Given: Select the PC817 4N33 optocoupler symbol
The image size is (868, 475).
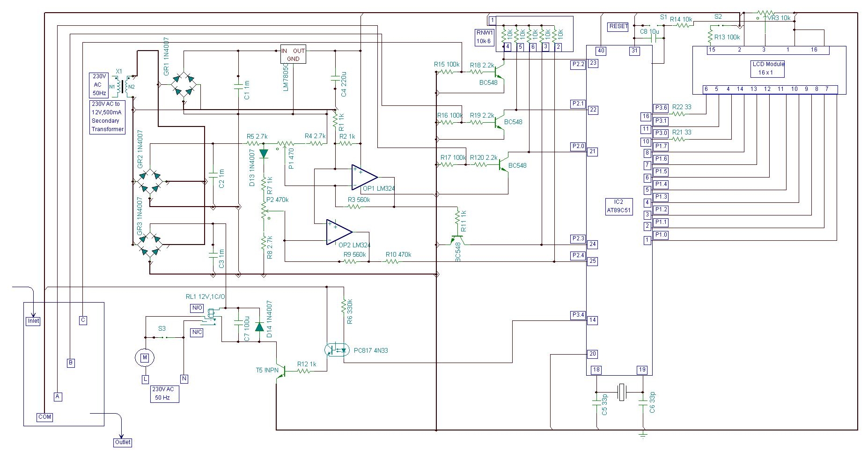Looking at the screenshot, I should tap(337, 349).
